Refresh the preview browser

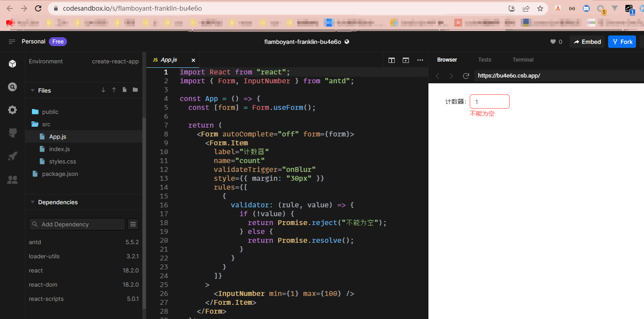pos(466,76)
